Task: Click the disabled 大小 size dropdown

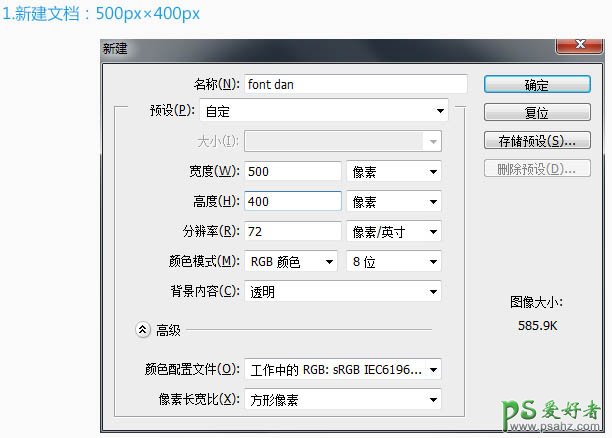Action: 342,141
